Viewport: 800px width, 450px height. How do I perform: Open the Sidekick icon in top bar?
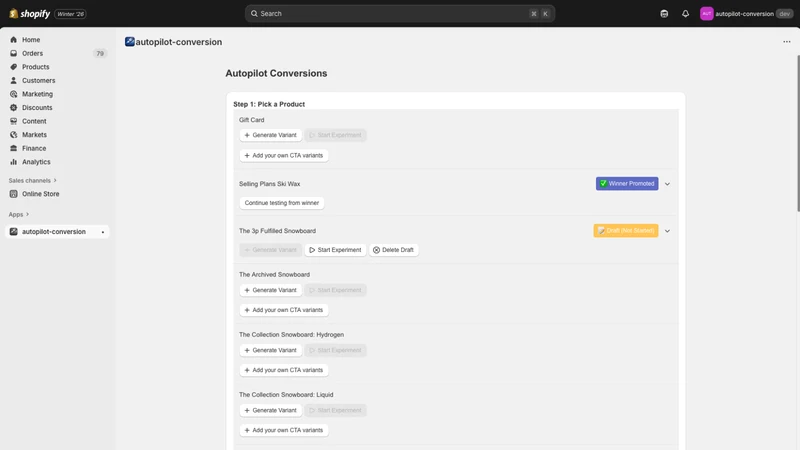point(664,14)
